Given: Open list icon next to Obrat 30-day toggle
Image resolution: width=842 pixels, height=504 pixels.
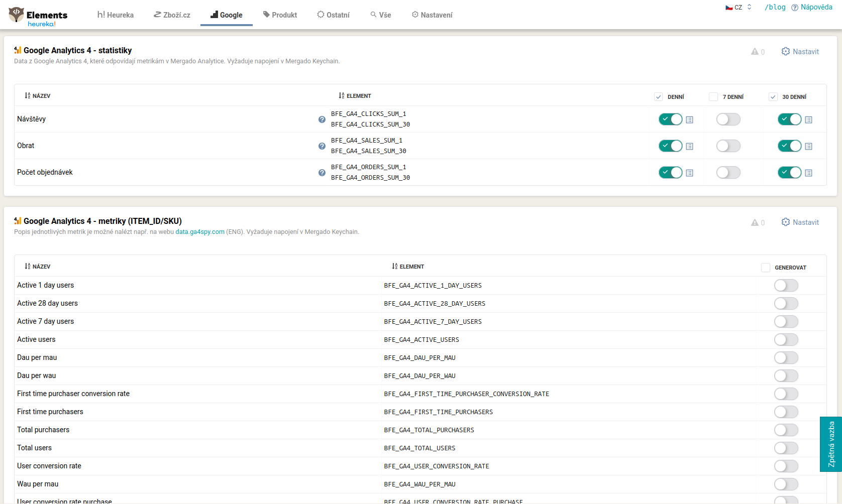Looking at the screenshot, I should click(x=809, y=147).
